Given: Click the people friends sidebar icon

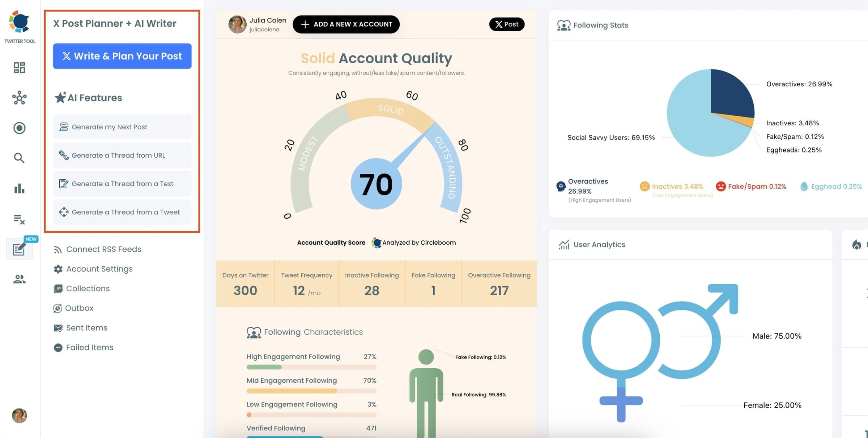Looking at the screenshot, I should 19,279.
